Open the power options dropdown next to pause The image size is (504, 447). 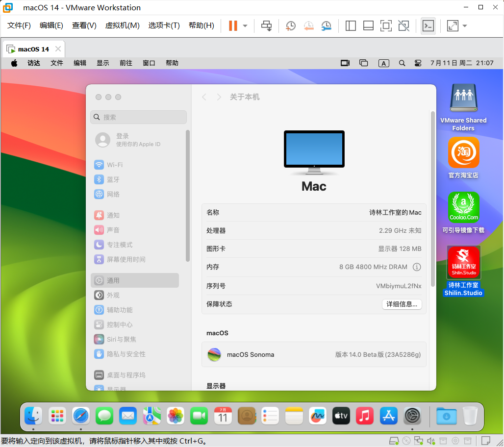click(x=245, y=25)
